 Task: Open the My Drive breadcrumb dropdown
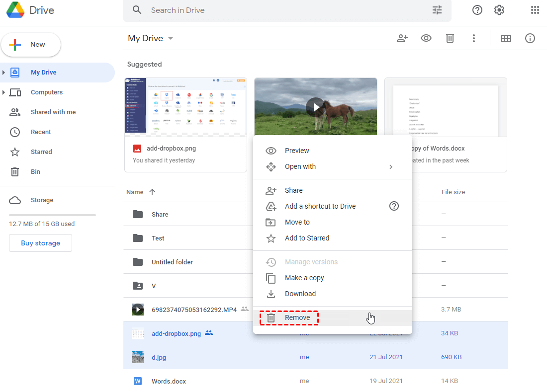point(170,38)
